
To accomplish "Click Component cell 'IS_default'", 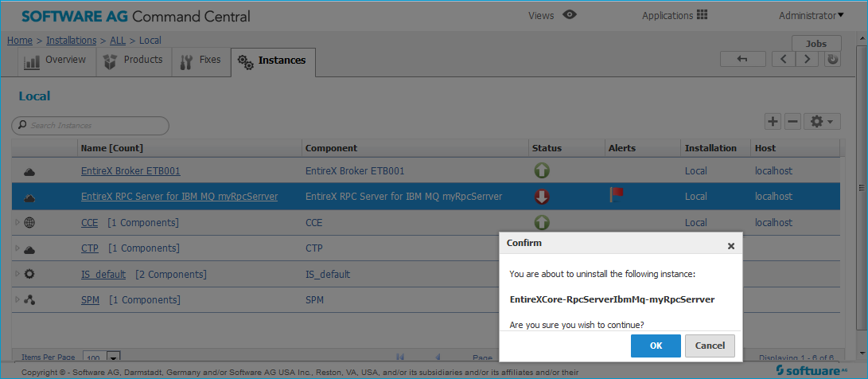I will [328, 274].
